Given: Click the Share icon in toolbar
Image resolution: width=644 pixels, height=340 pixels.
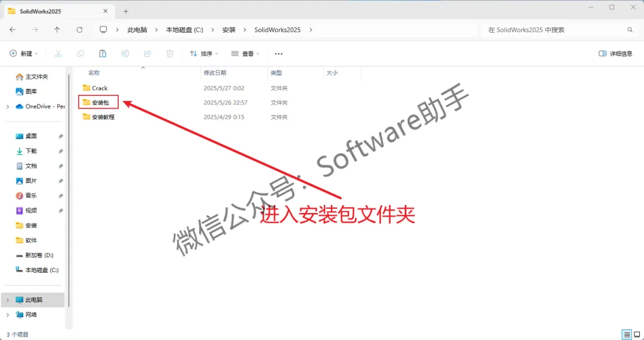Looking at the screenshot, I should (147, 53).
